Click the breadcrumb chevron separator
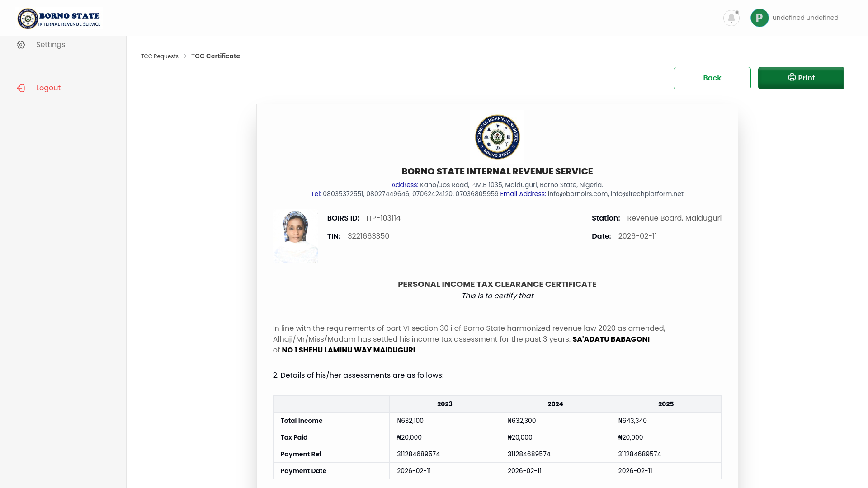Image resolution: width=868 pixels, height=488 pixels. pos(185,56)
